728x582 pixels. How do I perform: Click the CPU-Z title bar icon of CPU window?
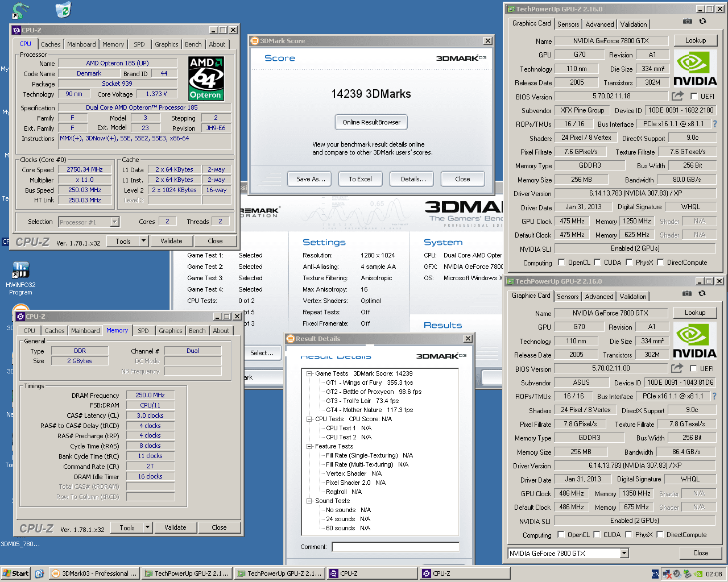[x=16, y=30]
